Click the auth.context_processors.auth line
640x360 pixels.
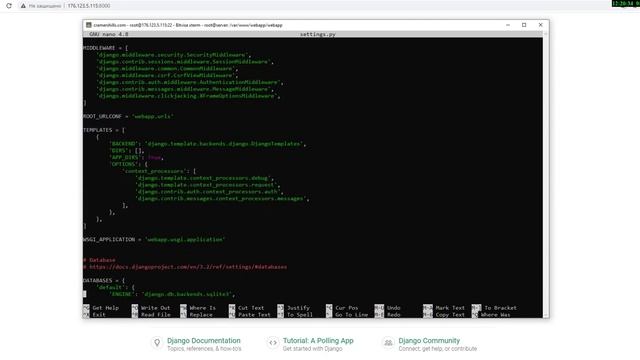[210, 191]
